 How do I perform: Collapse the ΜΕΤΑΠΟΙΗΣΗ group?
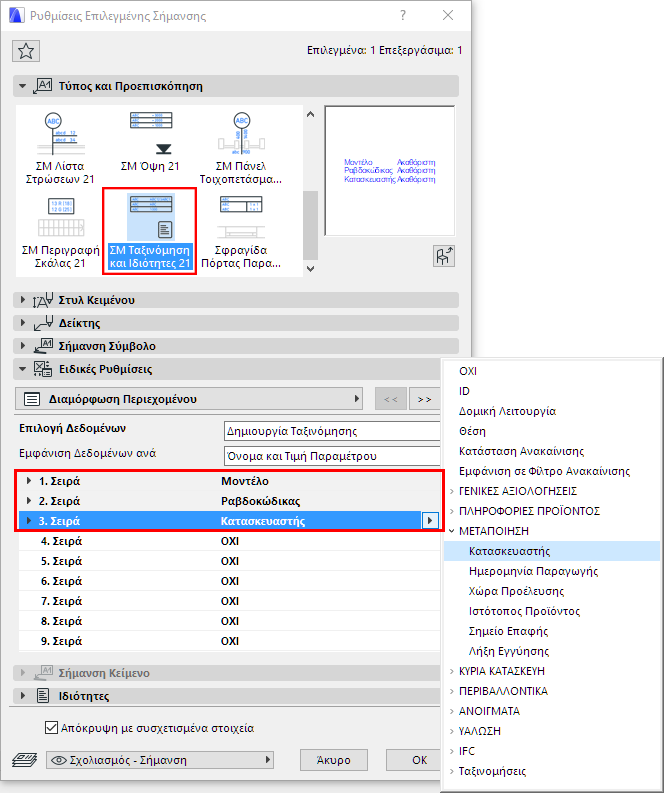coord(452,531)
